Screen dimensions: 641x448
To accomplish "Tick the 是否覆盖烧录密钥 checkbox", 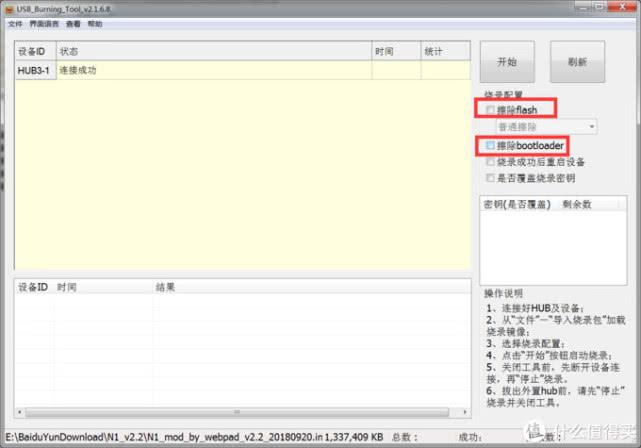I will (490, 178).
